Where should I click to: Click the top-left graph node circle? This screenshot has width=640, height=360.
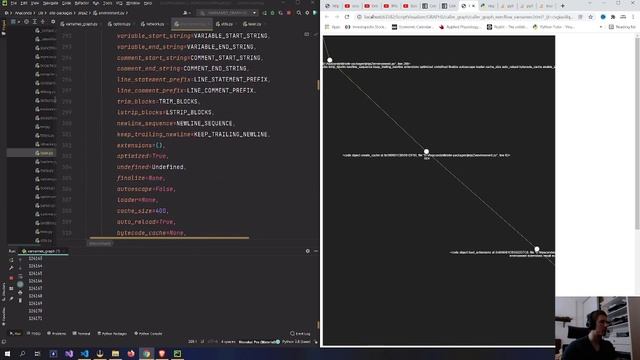(330, 60)
